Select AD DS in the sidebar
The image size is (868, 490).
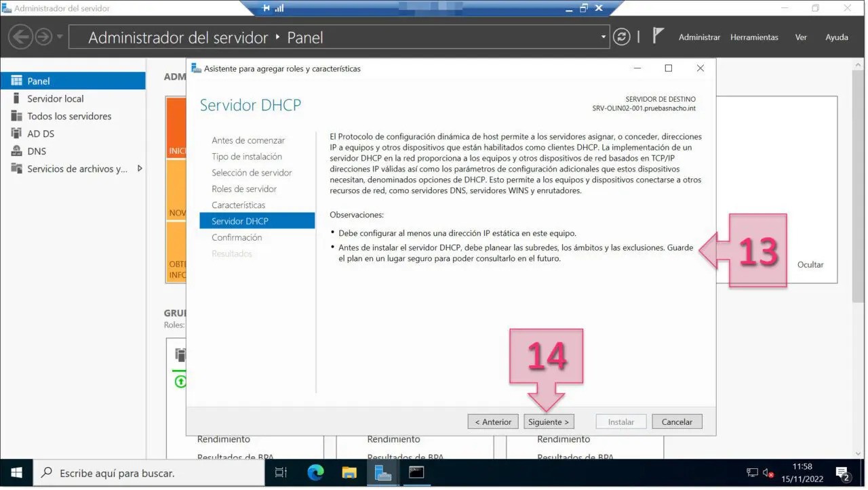point(41,134)
